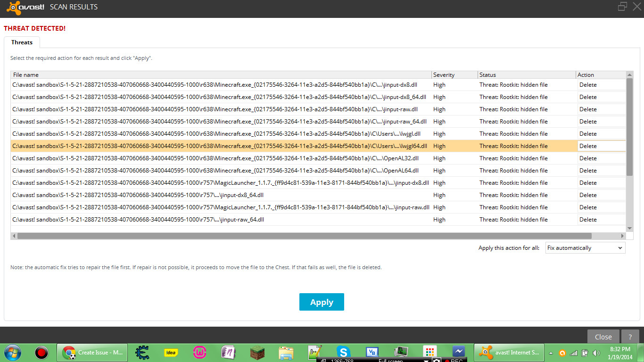Image resolution: width=644 pixels, height=362 pixels.
Task: Open the notepad with pencil taskbar icon
Action: pyautogui.click(x=314, y=352)
